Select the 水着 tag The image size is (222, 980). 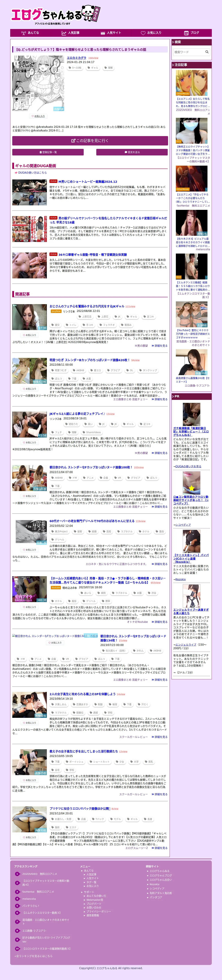(x=86, y=379)
